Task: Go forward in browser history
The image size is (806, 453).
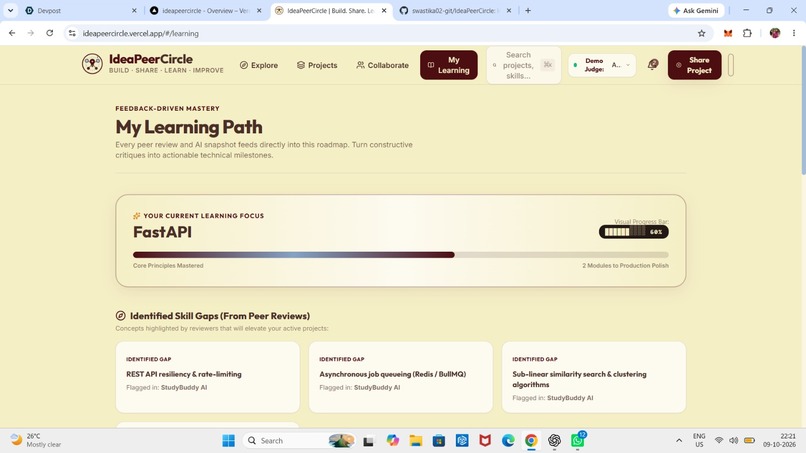Action: pos(31,33)
